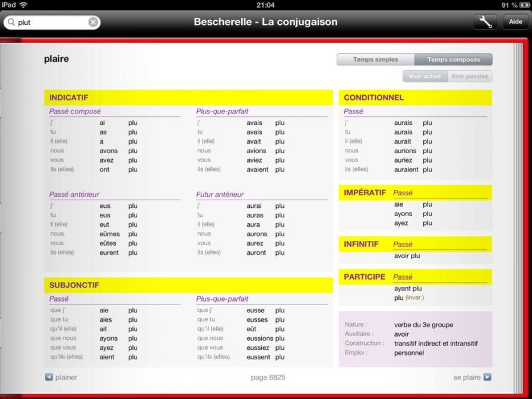The height and width of the screenshot is (399, 532).
Task: Clear the search field with X icon
Action: pyautogui.click(x=93, y=23)
